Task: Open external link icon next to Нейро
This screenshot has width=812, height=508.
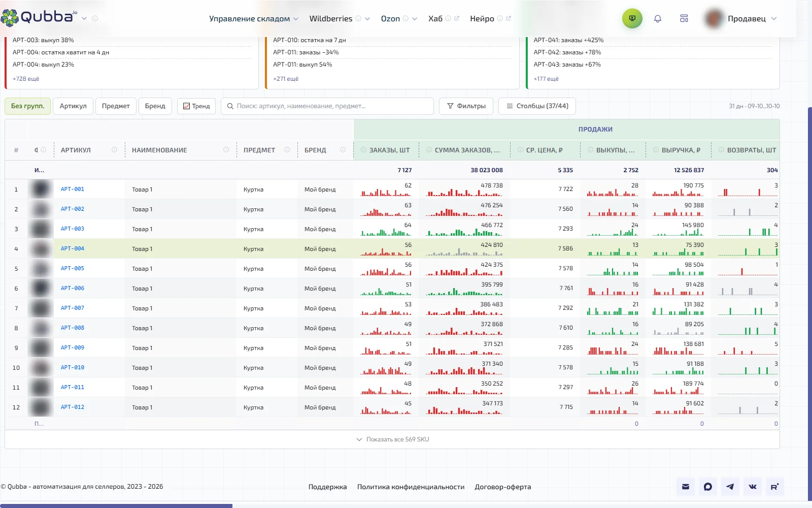Action: click(x=509, y=18)
